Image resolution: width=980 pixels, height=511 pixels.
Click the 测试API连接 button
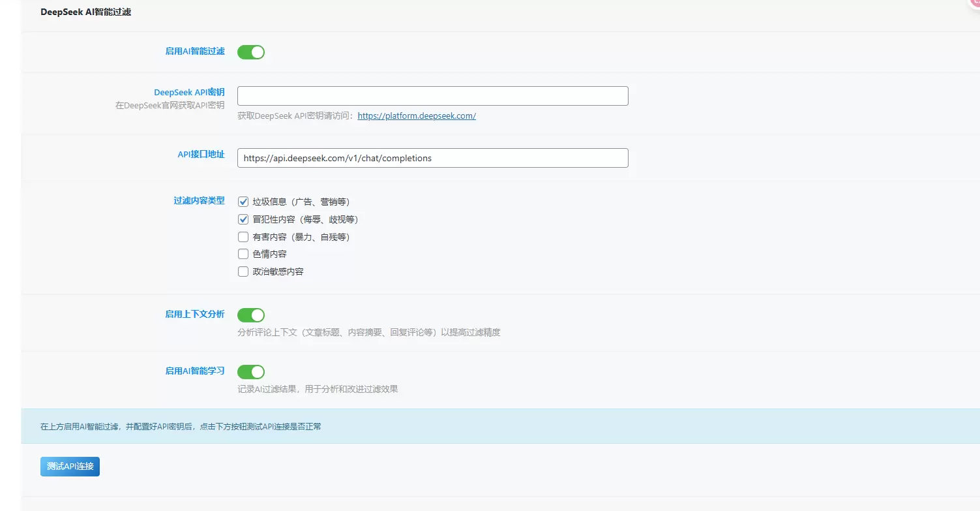coord(70,467)
